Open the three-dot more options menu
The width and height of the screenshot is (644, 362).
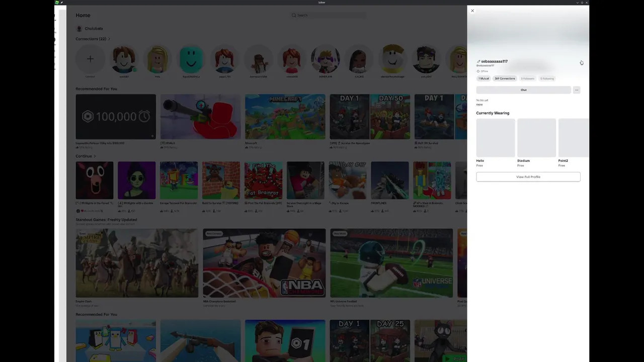577,90
